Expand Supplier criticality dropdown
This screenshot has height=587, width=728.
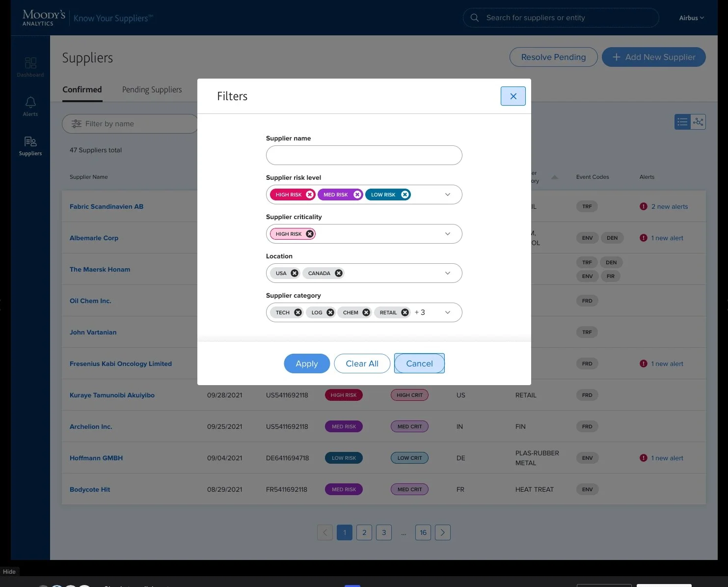point(448,234)
